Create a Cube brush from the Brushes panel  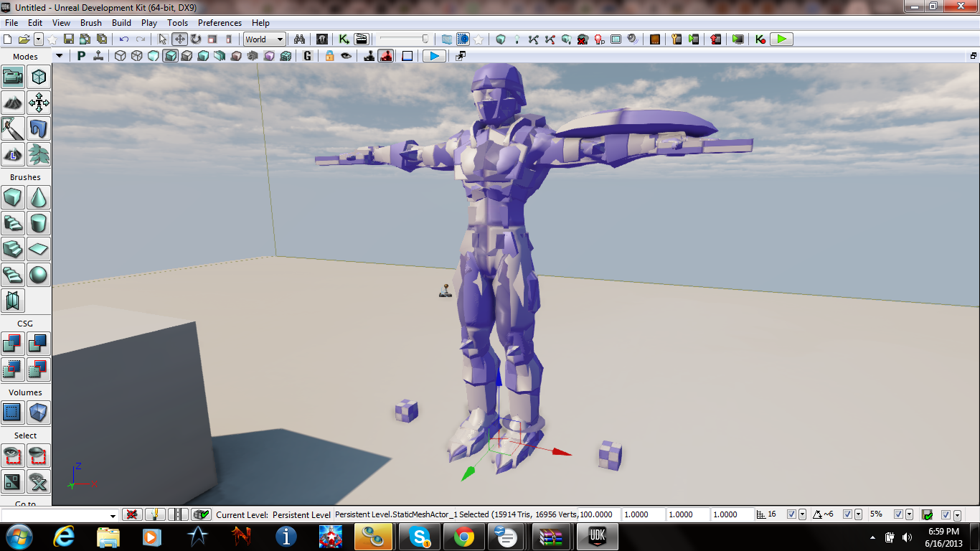[13, 197]
